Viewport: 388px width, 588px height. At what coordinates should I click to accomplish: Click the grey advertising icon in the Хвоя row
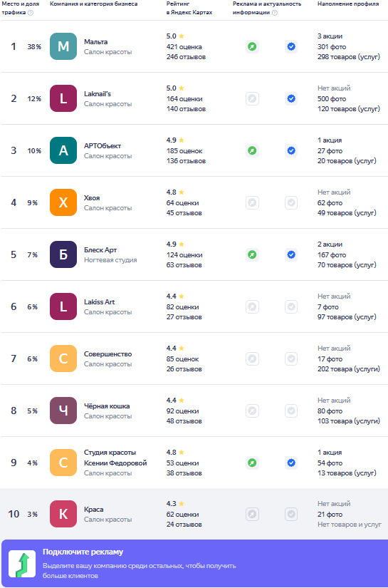tap(253, 203)
